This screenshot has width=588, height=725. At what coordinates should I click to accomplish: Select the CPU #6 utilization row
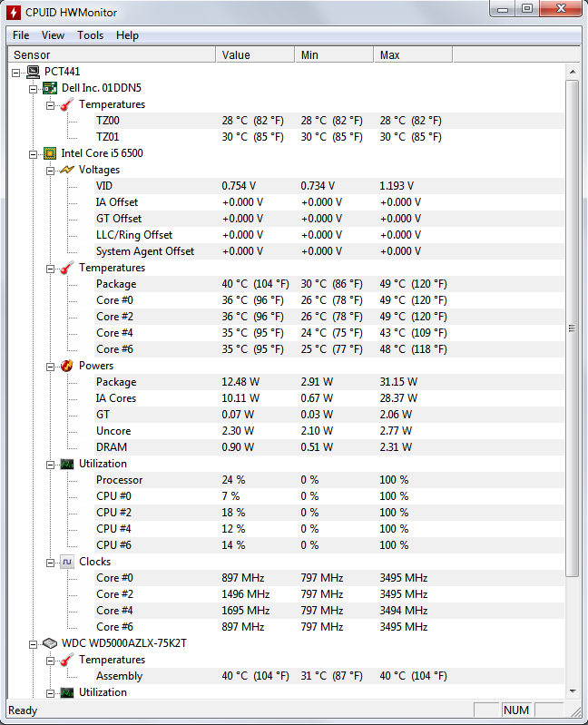[x=329, y=545]
